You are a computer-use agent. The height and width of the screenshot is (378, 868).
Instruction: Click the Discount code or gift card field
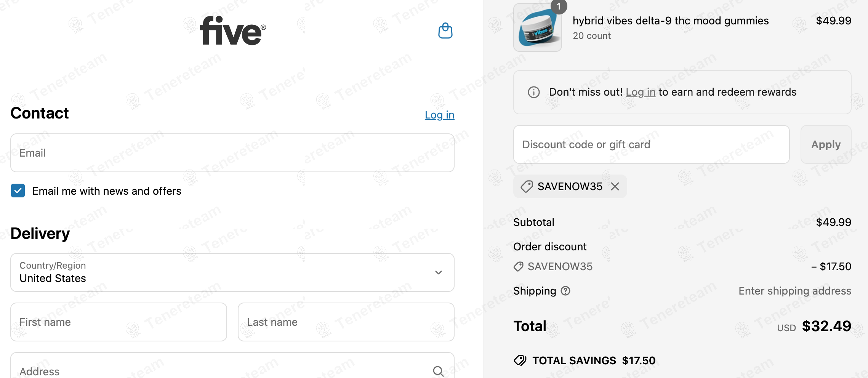pos(651,145)
